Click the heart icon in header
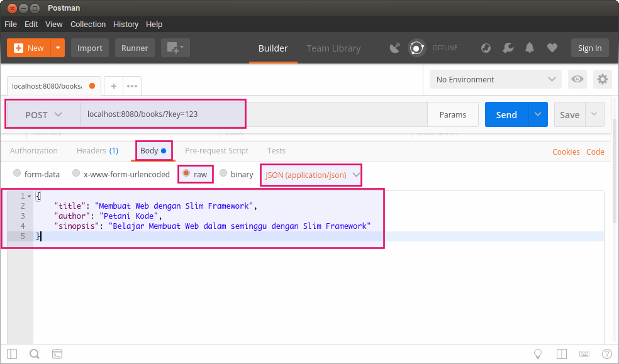 tap(552, 48)
